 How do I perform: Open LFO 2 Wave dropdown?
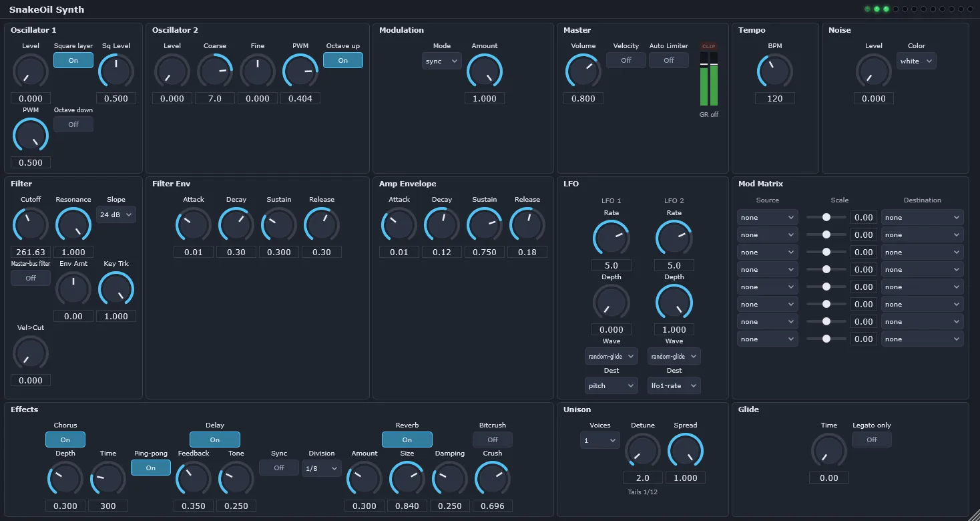point(674,356)
